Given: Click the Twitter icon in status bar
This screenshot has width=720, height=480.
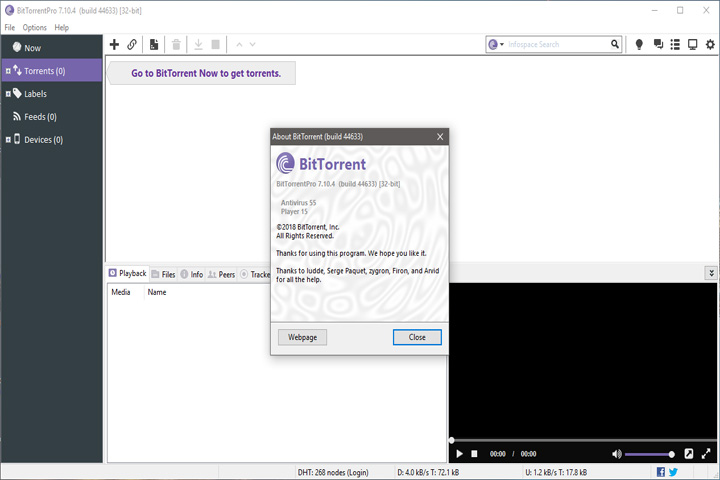Looking at the screenshot, I should (673, 472).
